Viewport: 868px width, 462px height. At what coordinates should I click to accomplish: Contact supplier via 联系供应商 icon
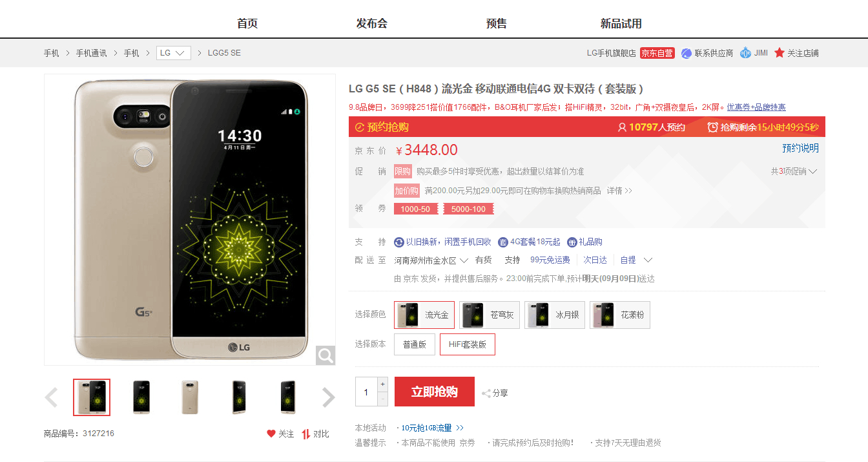point(687,53)
